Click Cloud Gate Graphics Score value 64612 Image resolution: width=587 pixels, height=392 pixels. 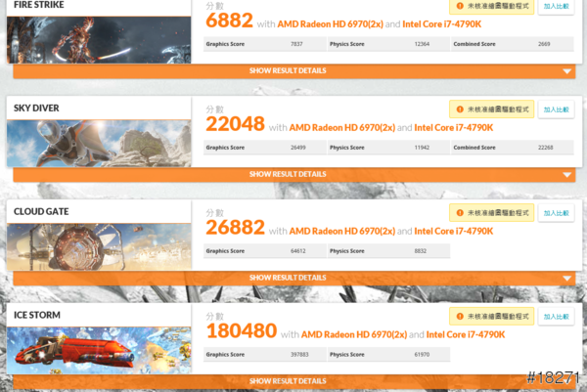click(298, 251)
